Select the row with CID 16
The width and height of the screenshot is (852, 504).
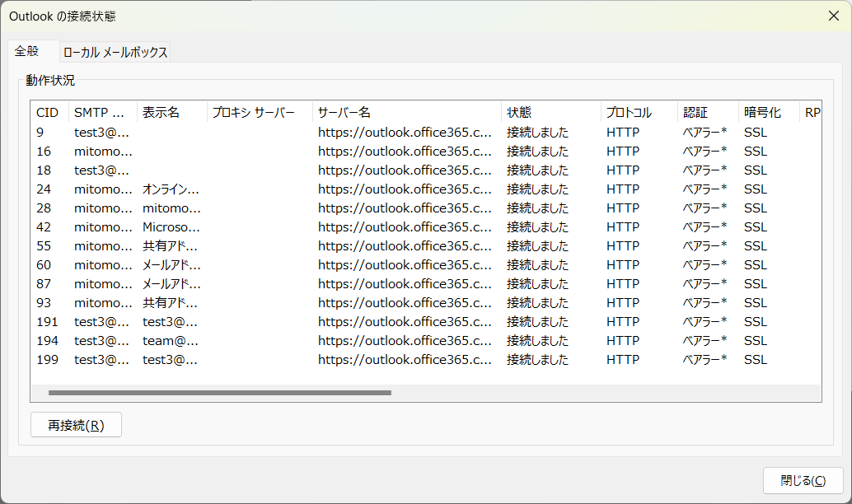[x=426, y=151]
